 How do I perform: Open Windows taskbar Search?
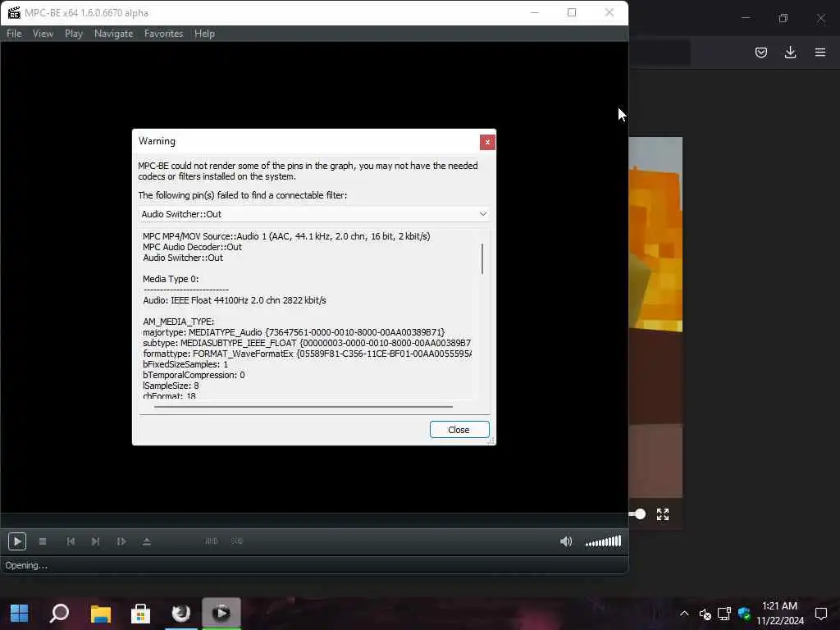(x=59, y=614)
